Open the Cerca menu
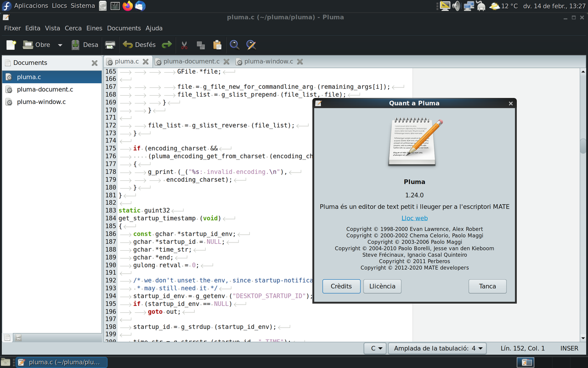Viewport: 588px width, 368px height. pos(73,28)
